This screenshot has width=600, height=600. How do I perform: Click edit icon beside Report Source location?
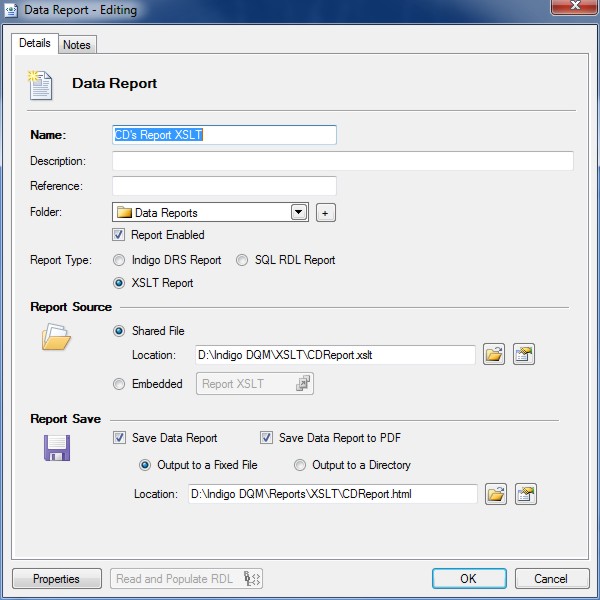(x=524, y=355)
